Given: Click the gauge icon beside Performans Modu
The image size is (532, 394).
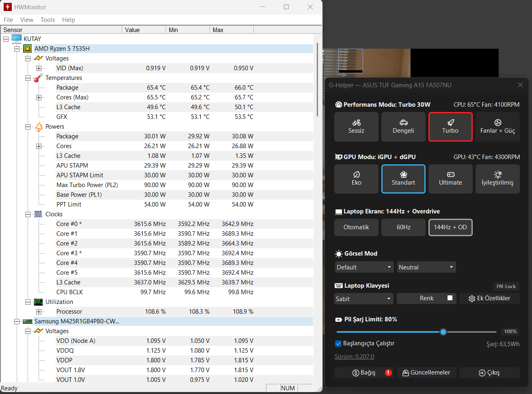Looking at the screenshot, I should [x=339, y=105].
